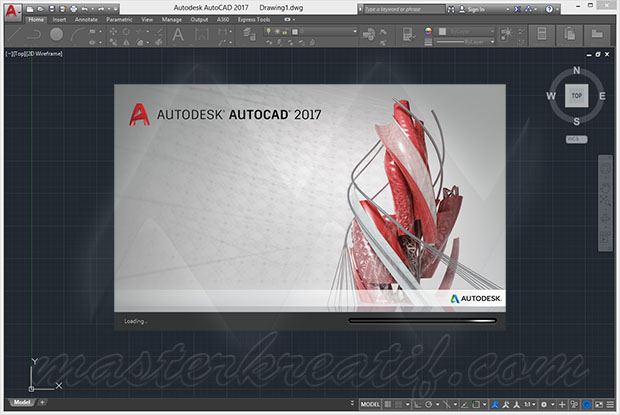Expand the Help dropdown arrow
This screenshot has width=620, height=415.
coord(557,9)
